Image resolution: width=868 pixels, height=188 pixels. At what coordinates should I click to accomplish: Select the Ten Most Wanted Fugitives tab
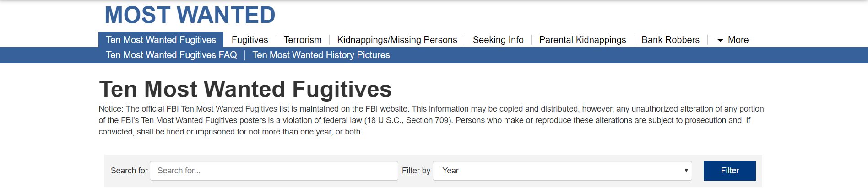tap(161, 40)
